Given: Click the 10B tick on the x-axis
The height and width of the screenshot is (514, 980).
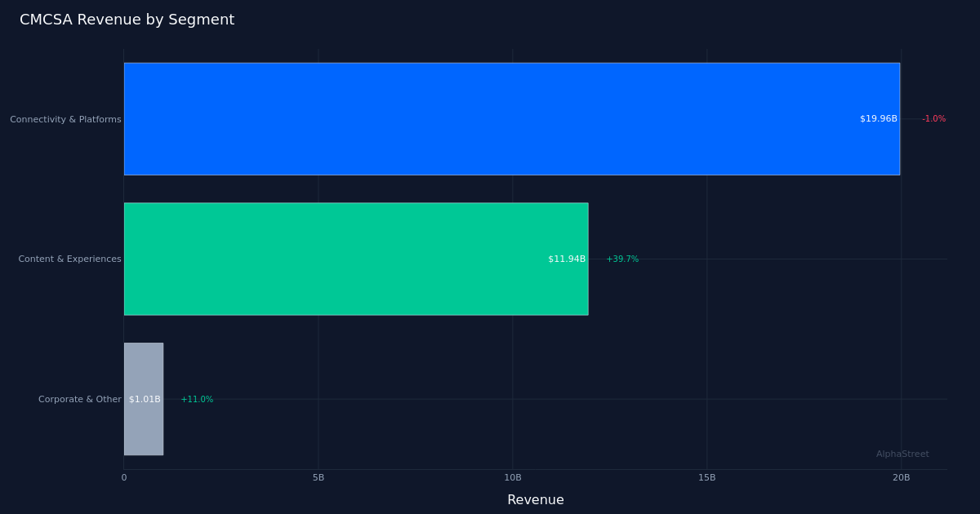Looking at the screenshot, I should (513, 478).
